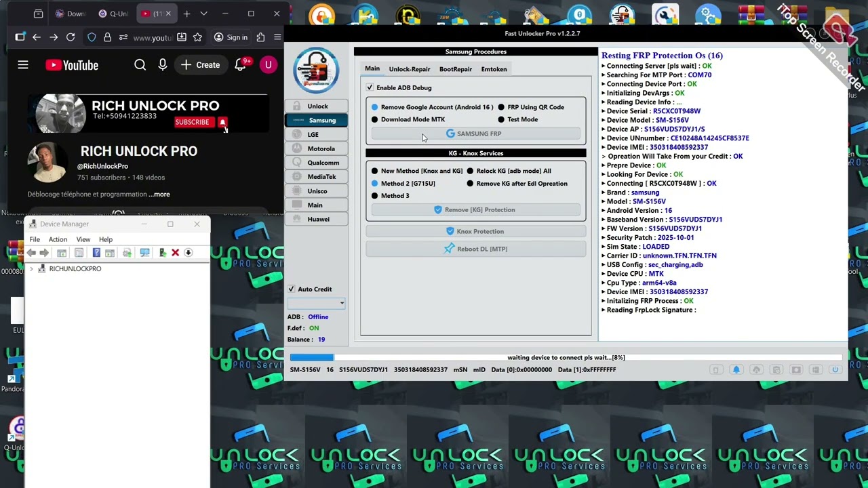Click the camera screenshot icon in the status bar
Image resolution: width=868 pixels, height=488 pixels.
tap(796, 370)
